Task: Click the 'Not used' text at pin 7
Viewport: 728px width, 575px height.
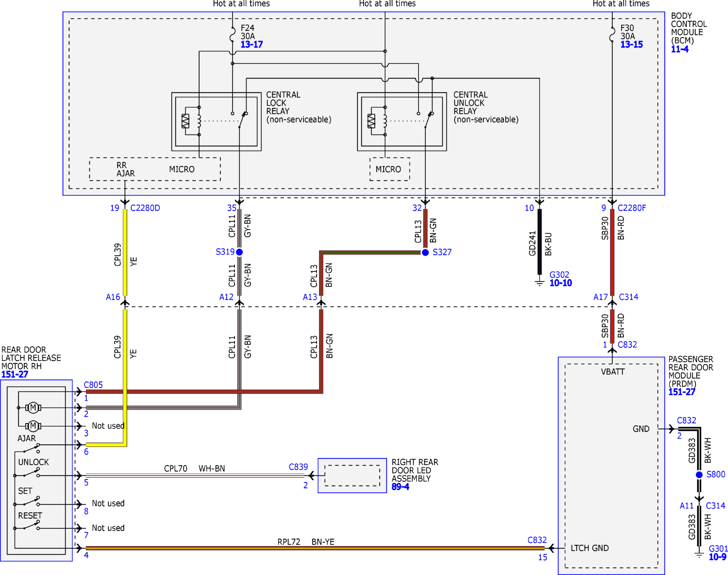Action: tap(108, 528)
